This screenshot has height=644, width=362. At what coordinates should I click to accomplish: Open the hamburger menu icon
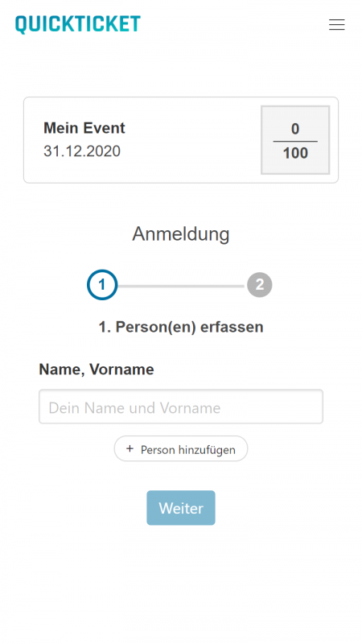336,25
